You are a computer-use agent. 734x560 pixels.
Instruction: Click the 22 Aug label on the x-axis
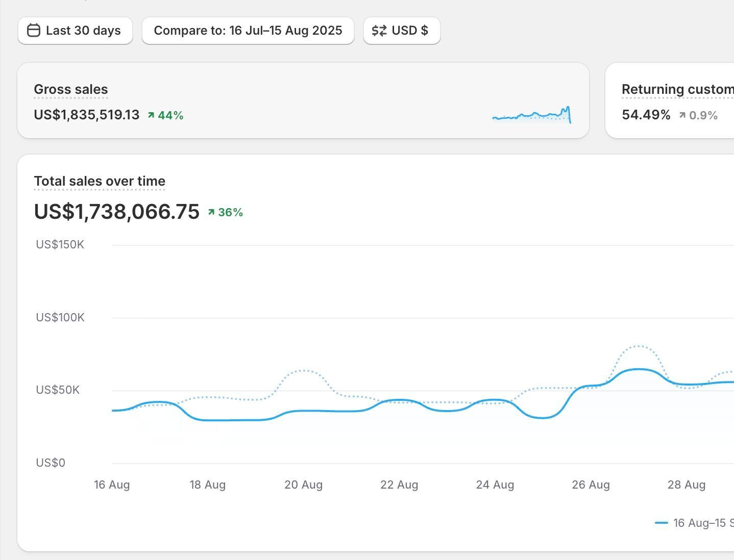(x=399, y=485)
